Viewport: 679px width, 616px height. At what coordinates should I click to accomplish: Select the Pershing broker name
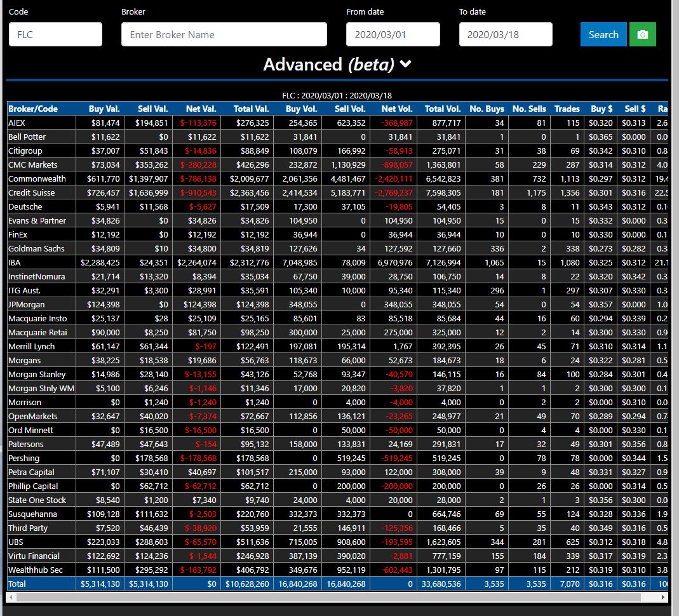coord(24,458)
